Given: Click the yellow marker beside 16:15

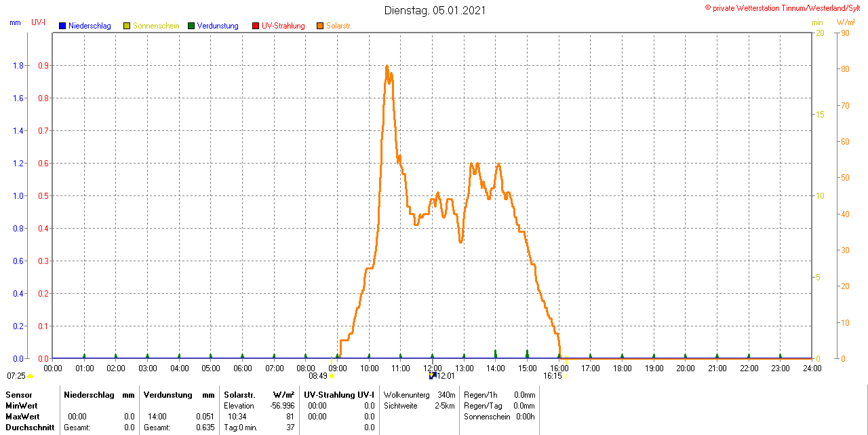Looking at the screenshot, I should tap(565, 376).
